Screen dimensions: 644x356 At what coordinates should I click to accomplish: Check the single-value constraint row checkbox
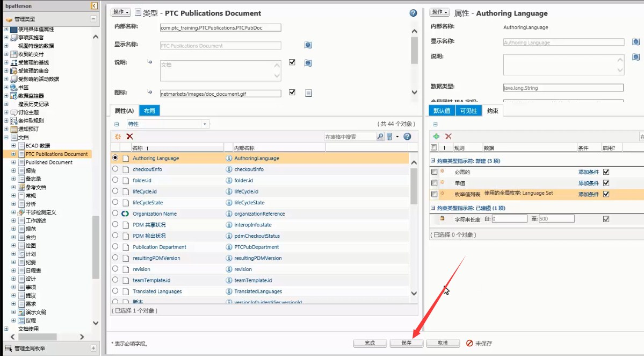click(434, 183)
